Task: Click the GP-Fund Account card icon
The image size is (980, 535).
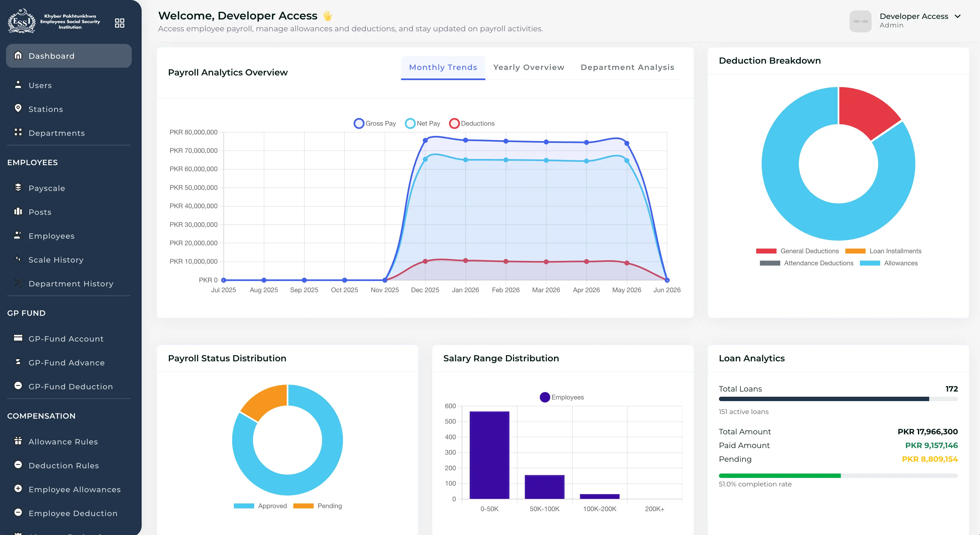Action: tap(18, 338)
